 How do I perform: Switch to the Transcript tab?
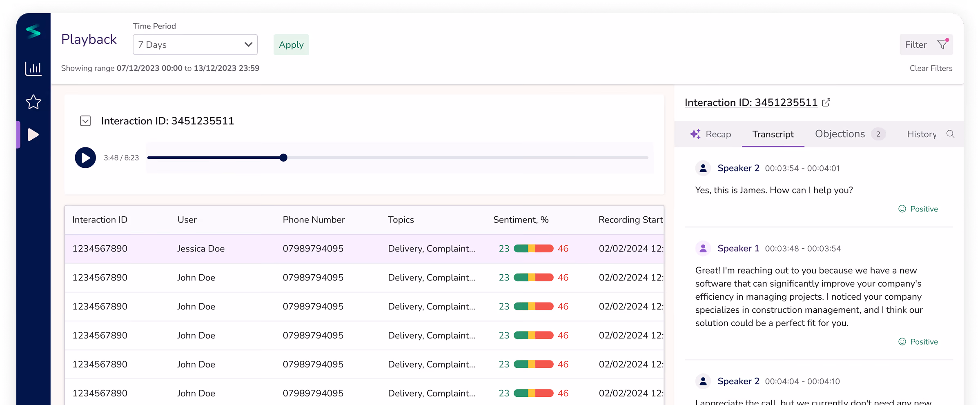(x=773, y=134)
